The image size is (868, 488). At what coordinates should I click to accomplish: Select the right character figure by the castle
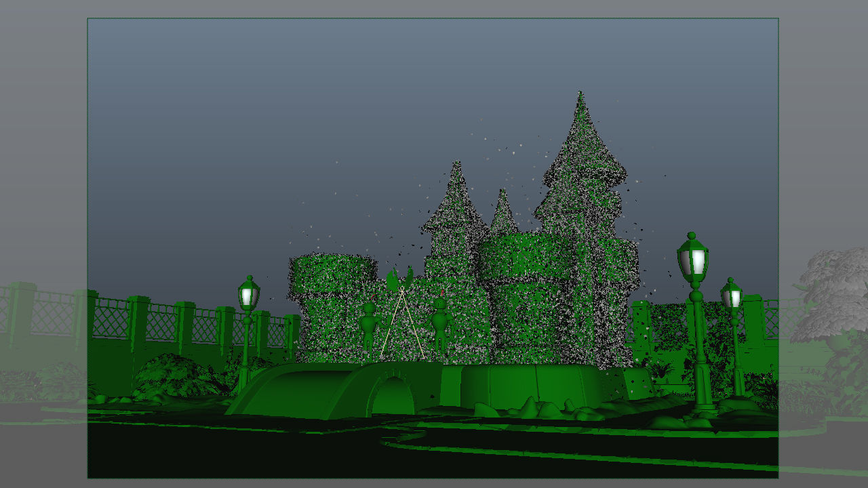(441, 326)
